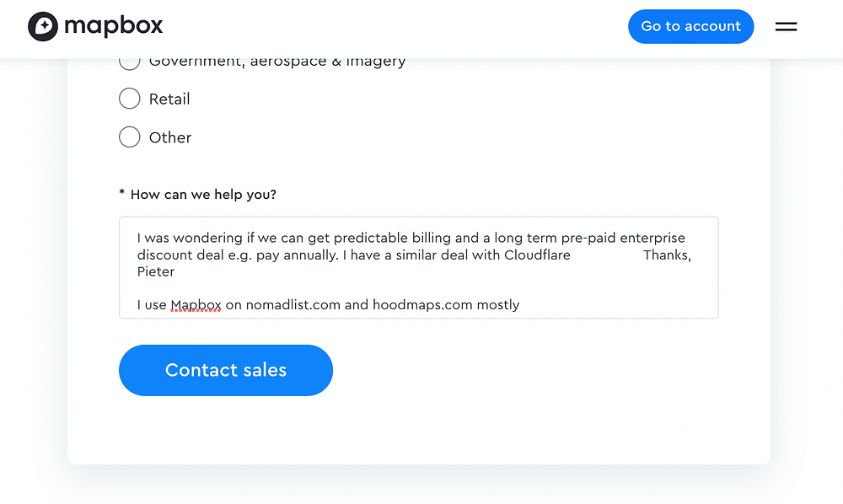Click the mapbox wordmark text in header
Image resolution: width=843 pixels, height=504 pixels.
(x=113, y=26)
